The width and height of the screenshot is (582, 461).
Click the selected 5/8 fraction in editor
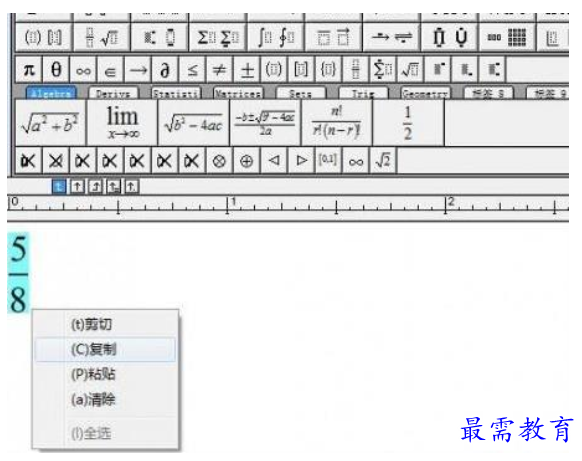point(18,274)
